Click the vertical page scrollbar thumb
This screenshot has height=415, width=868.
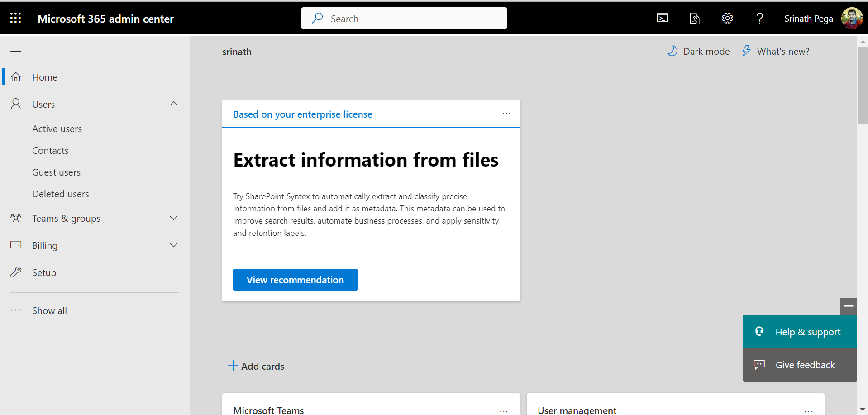863,85
